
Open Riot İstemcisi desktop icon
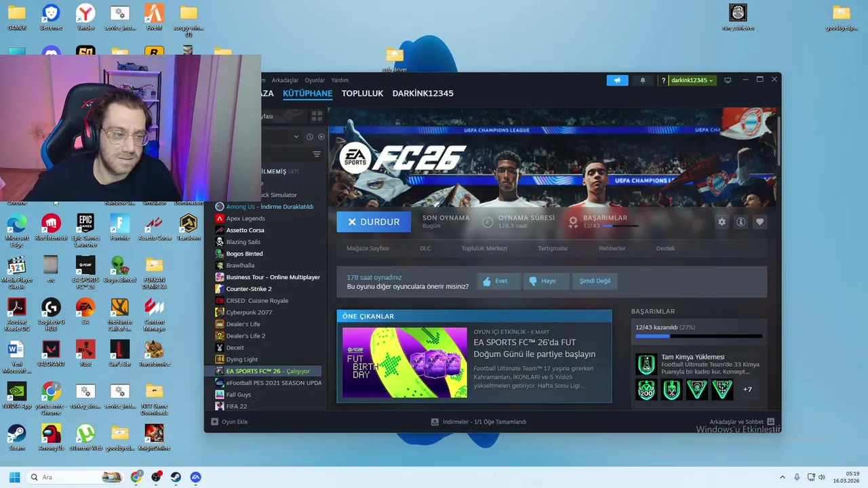click(51, 226)
